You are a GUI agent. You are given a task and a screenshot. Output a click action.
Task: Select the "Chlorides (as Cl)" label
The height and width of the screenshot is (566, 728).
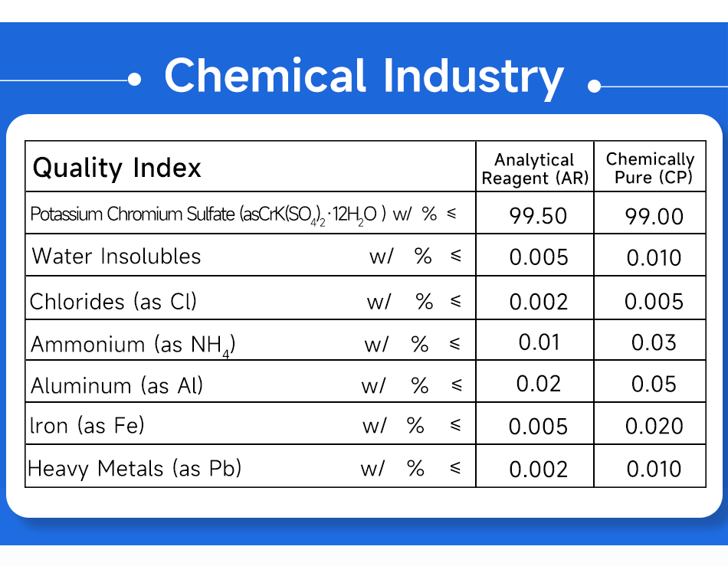click(x=113, y=301)
